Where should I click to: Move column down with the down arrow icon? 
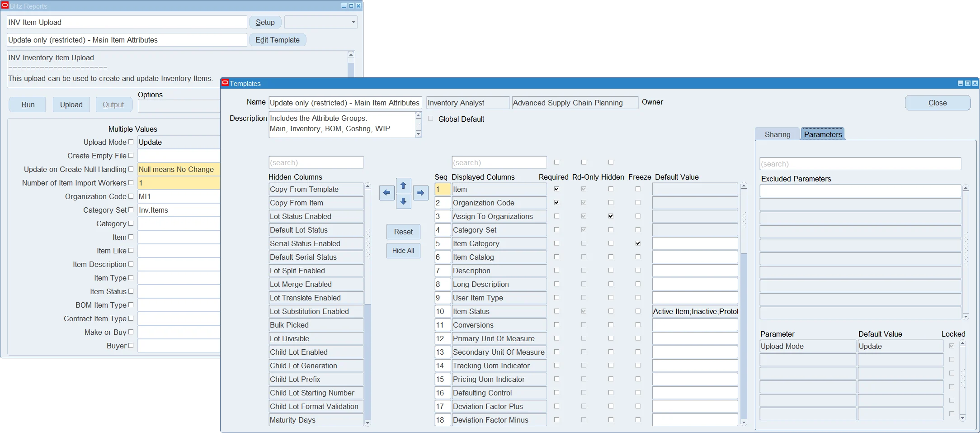(x=403, y=201)
